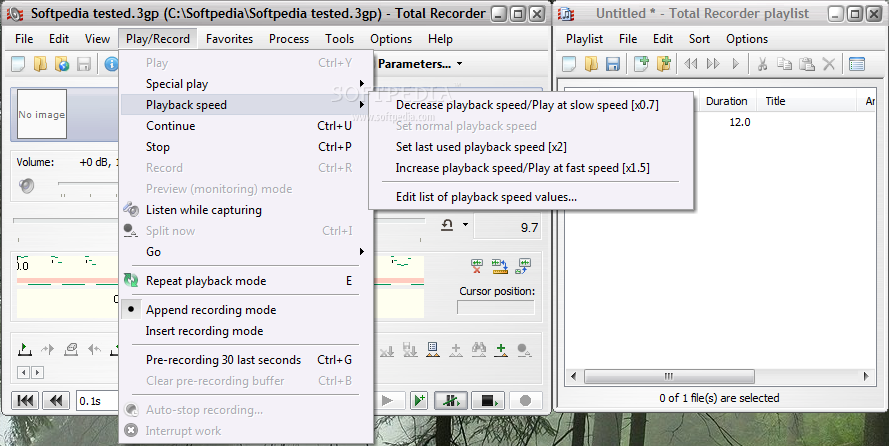Click the playlist view list icon
This screenshot has width=889, height=446.
[x=857, y=64]
